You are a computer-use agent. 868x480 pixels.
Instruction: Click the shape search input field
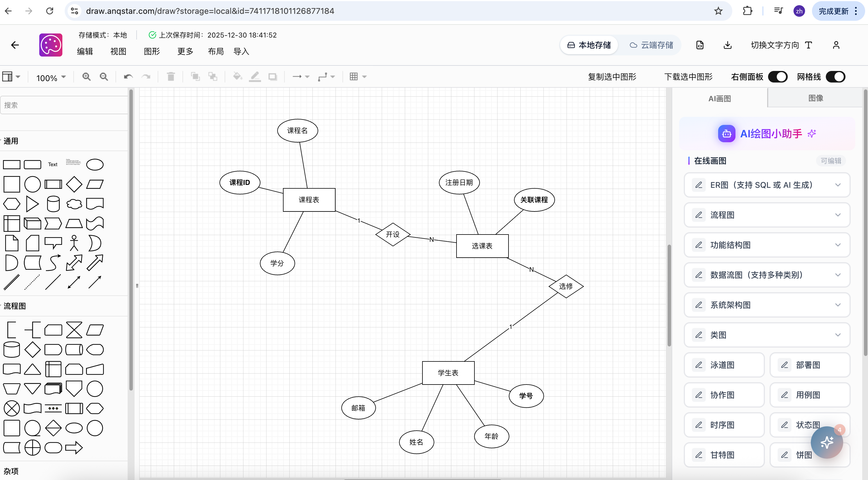[x=64, y=105]
